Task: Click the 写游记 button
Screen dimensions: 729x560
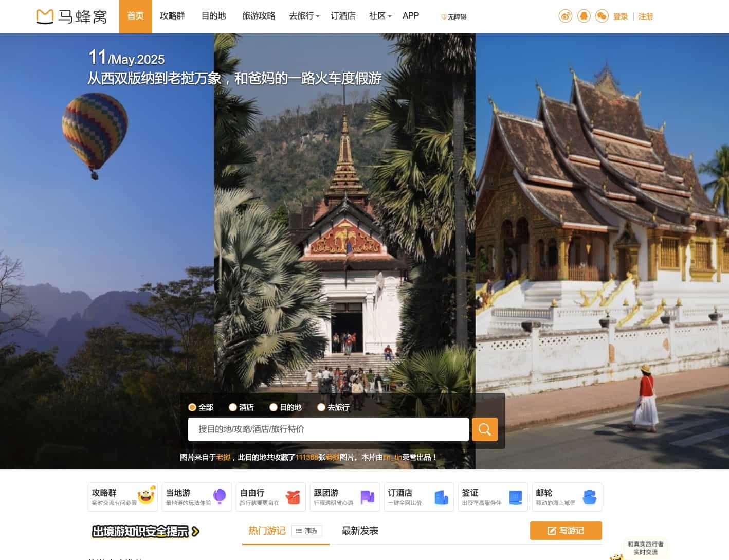Action: [x=566, y=531]
